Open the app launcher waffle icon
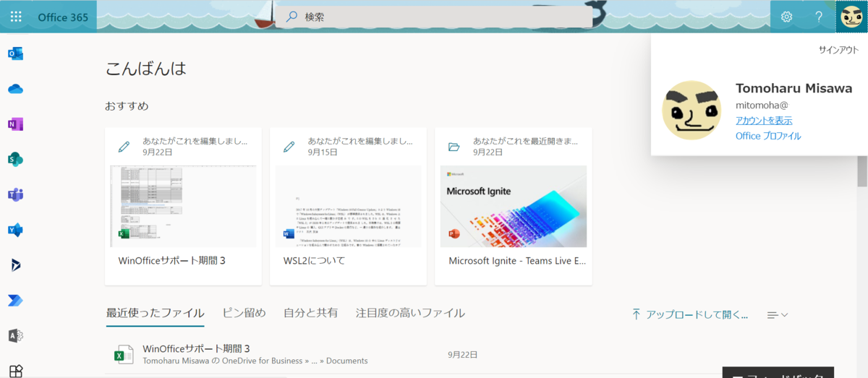The height and width of the screenshot is (378, 868). click(x=16, y=16)
